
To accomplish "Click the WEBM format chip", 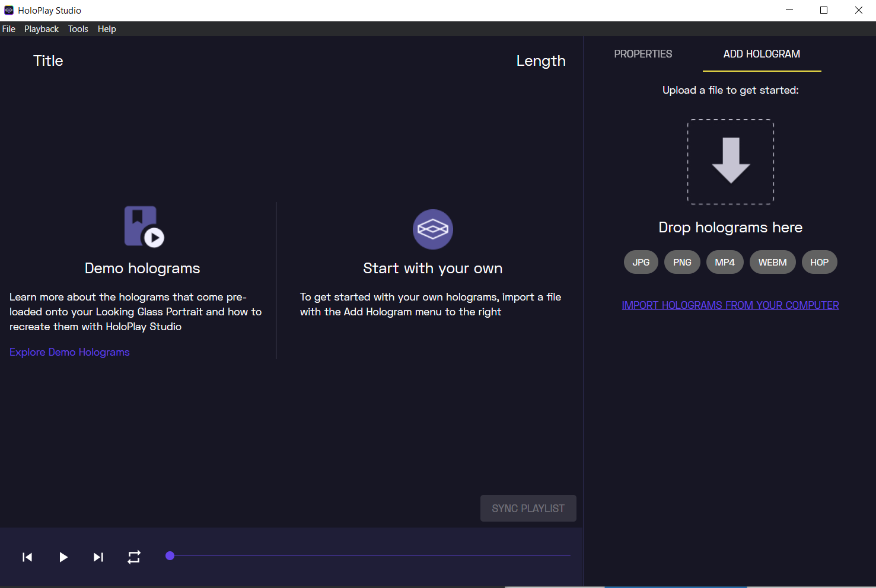I will (x=773, y=262).
